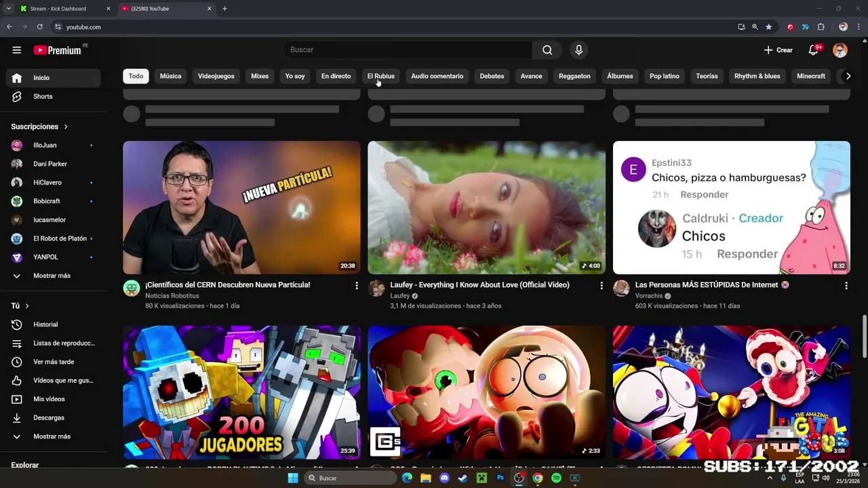Switch to Stream - Kick Dashboard tab
The height and width of the screenshot is (488, 868).
[x=65, y=9]
